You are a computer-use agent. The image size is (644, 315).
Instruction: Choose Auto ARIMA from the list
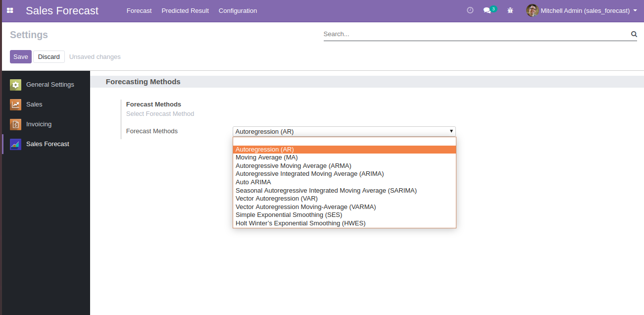(x=253, y=182)
